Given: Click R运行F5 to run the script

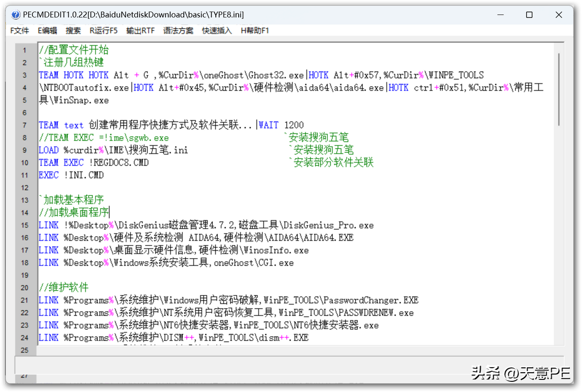Looking at the screenshot, I should 103,31.
